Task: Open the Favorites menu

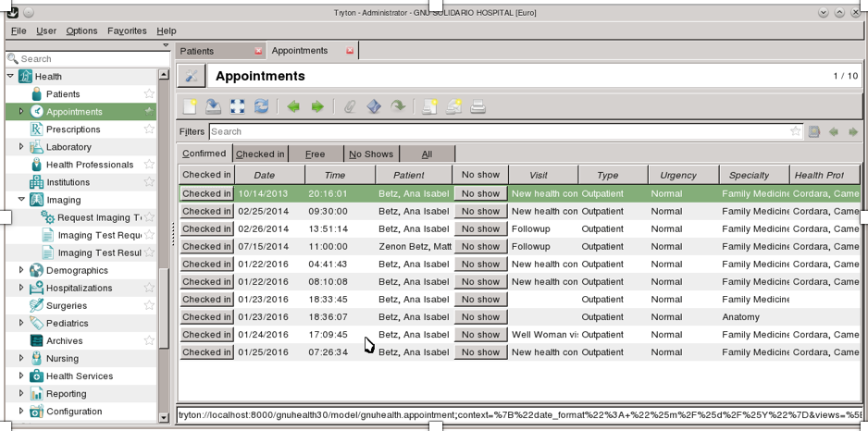Action: click(127, 31)
